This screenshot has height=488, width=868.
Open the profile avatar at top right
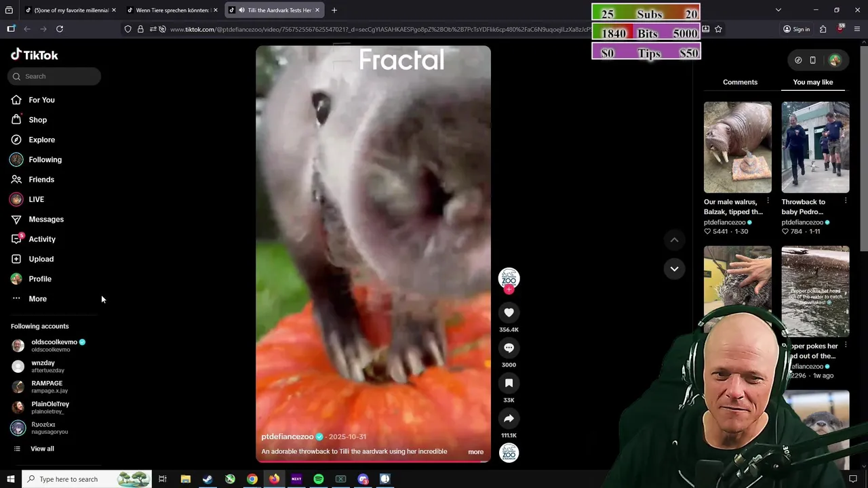[835, 60]
